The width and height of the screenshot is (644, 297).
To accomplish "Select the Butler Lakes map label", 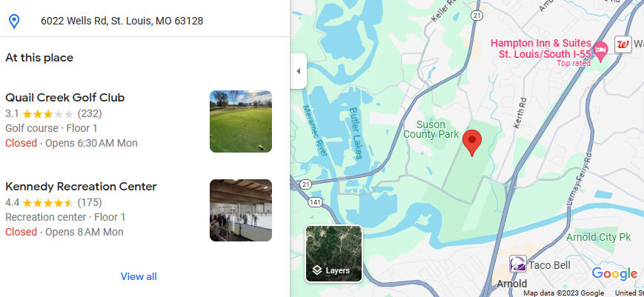I will (356, 133).
